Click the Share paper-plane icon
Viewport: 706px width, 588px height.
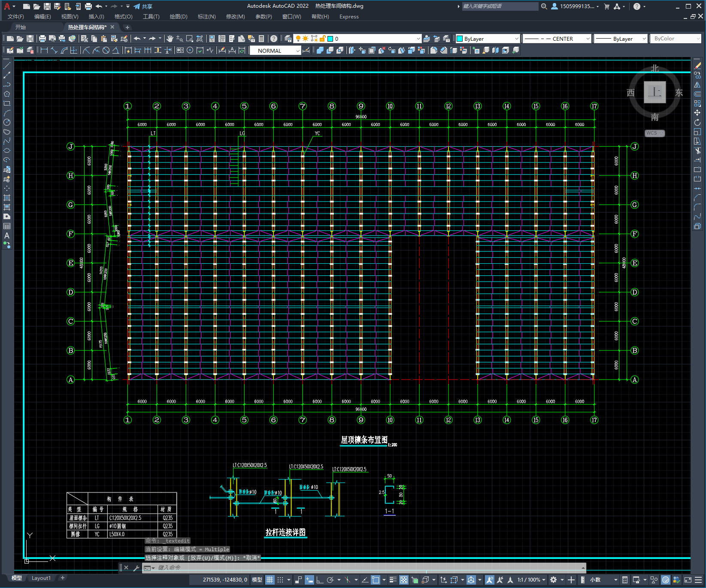point(137,6)
